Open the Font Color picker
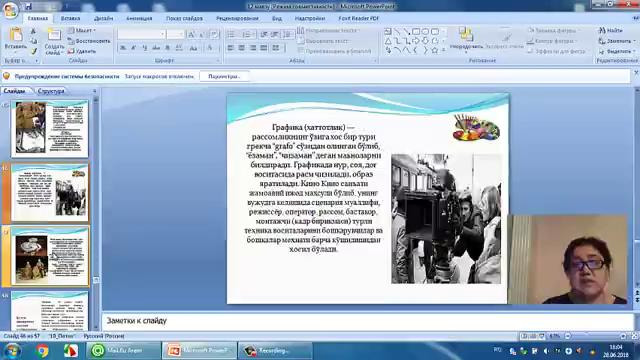640x360 pixels. coord(210,48)
